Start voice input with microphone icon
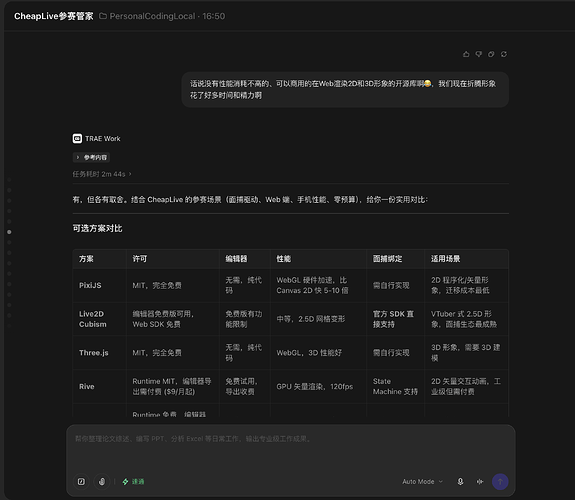 460,482
